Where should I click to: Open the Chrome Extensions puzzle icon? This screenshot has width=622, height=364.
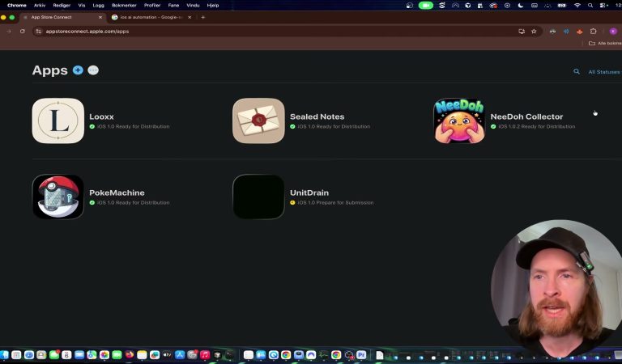[594, 32]
